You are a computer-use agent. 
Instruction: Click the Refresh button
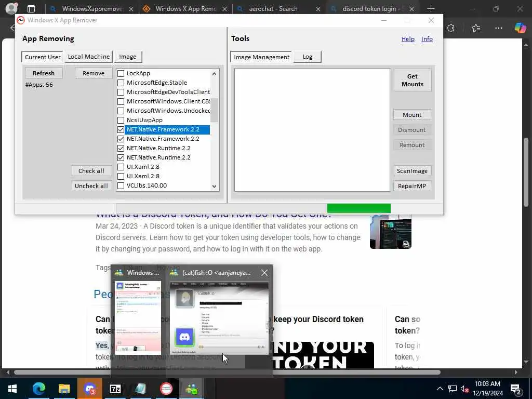44,73
